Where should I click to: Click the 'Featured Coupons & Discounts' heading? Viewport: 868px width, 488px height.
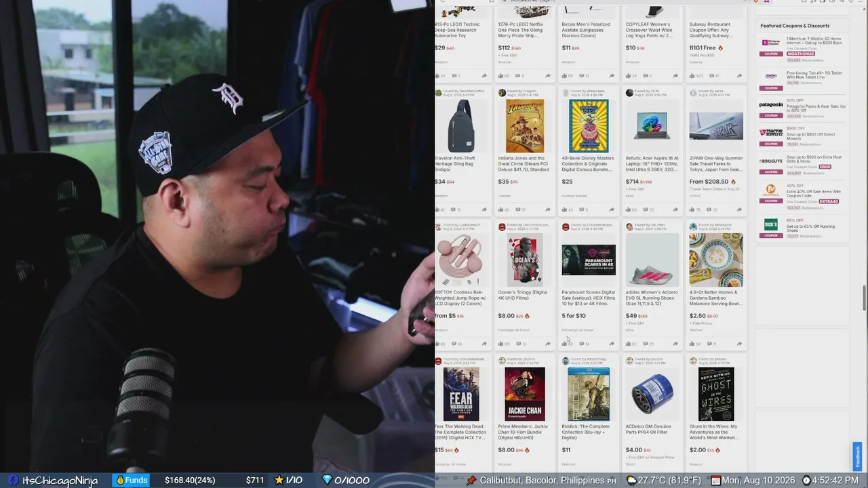point(795,26)
